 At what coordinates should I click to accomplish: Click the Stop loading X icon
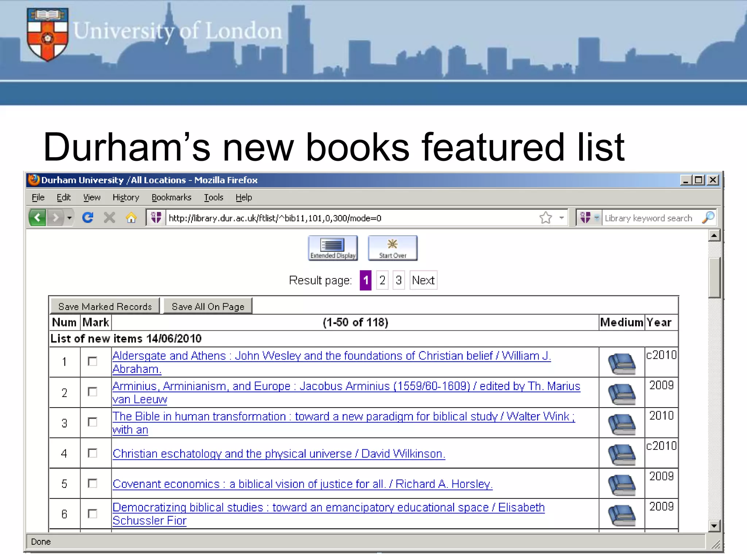(x=109, y=218)
